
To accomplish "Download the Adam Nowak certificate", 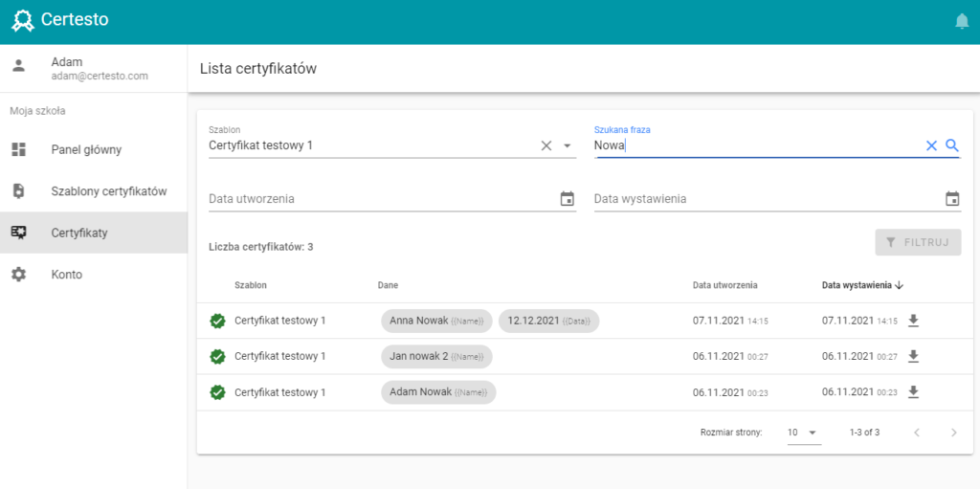I will point(913,392).
